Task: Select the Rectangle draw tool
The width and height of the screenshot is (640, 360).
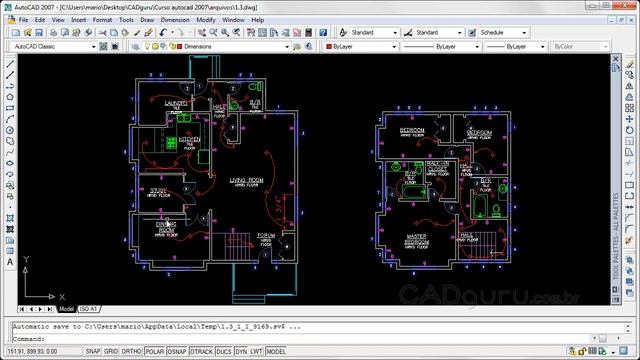Action: pyautogui.click(x=10, y=108)
